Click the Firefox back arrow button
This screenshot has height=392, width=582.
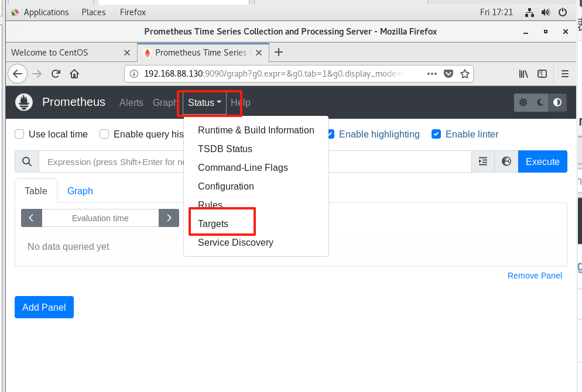18,74
